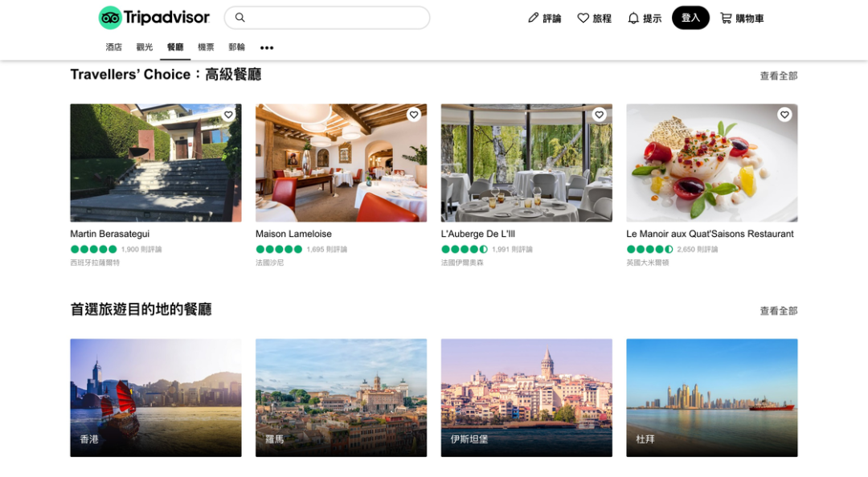Click Le Manoir aux Quat'Saisons Restaurant name
Image resolution: width=868 pixels, height=477 pixels.
tap(710, 234)
